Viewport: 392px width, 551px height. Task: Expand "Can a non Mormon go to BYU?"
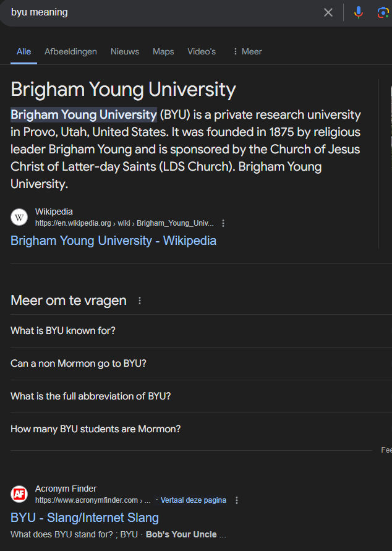pos(202,364)
